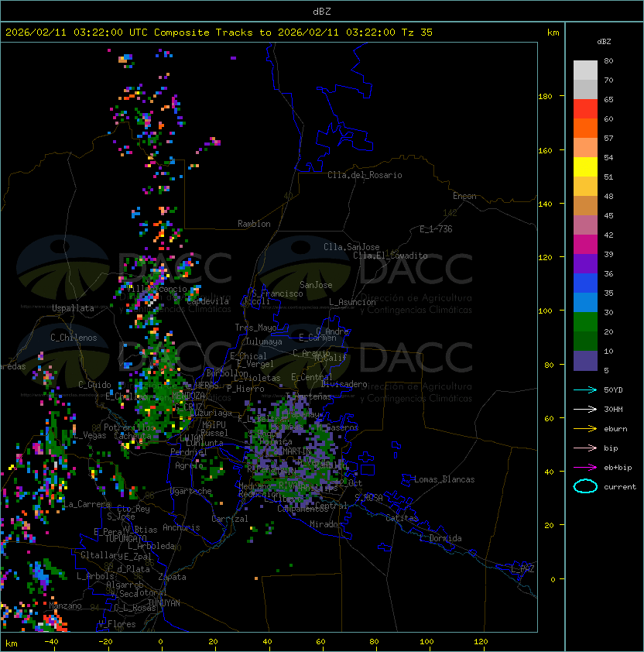Click the cyan 'current' ellipse symbol

coord(585,486)
